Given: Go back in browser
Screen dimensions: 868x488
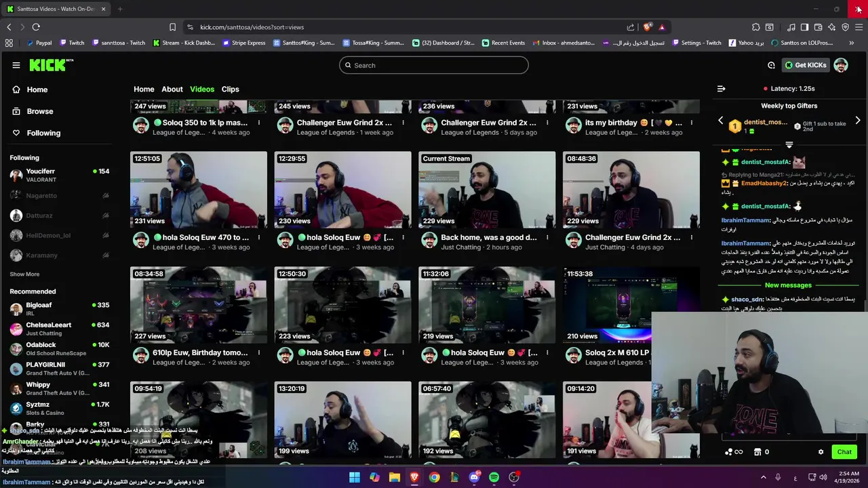Looking at the screenshot, I should pos(9,27).
